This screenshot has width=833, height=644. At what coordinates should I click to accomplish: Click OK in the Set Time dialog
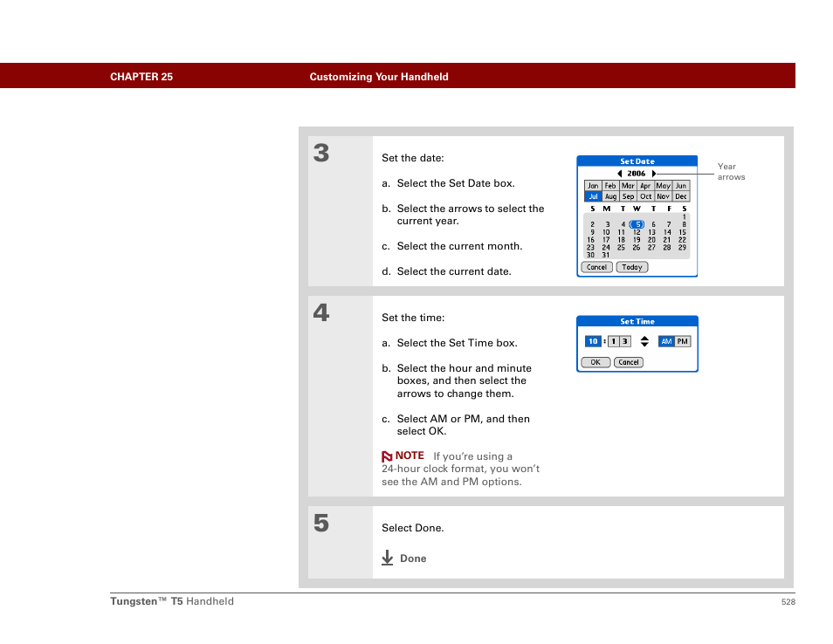tap(595, 362)
